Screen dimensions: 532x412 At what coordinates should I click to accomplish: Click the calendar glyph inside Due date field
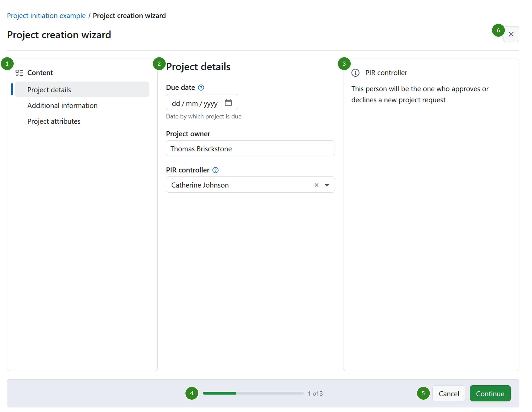[x=229, y=103]
